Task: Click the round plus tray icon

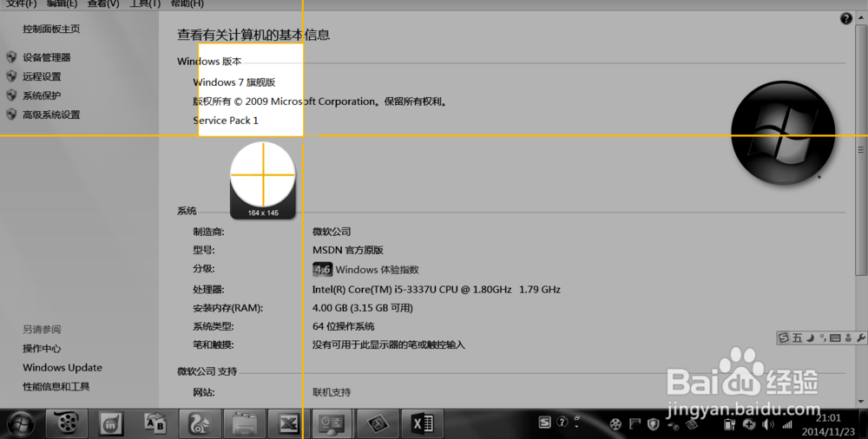Action: (749, 424)
